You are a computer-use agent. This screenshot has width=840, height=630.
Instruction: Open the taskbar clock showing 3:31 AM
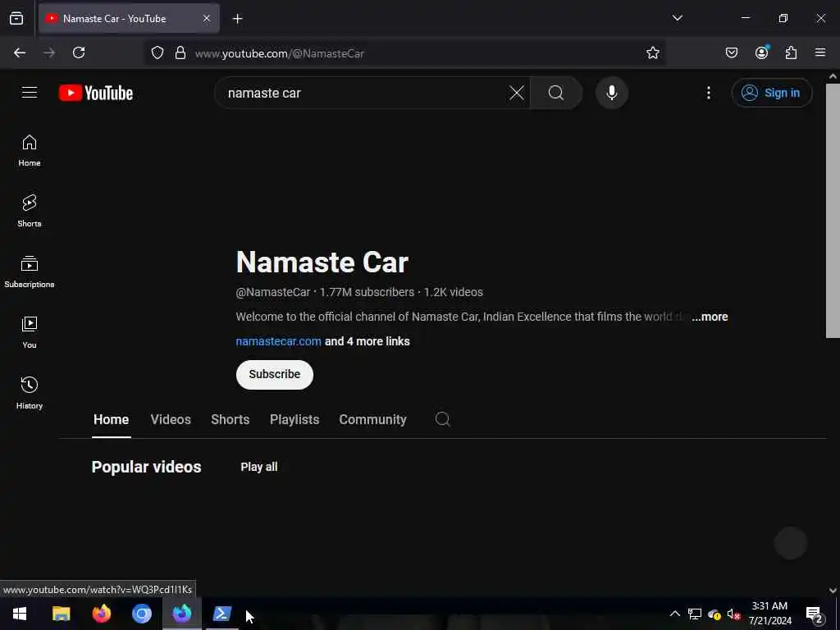769,614
